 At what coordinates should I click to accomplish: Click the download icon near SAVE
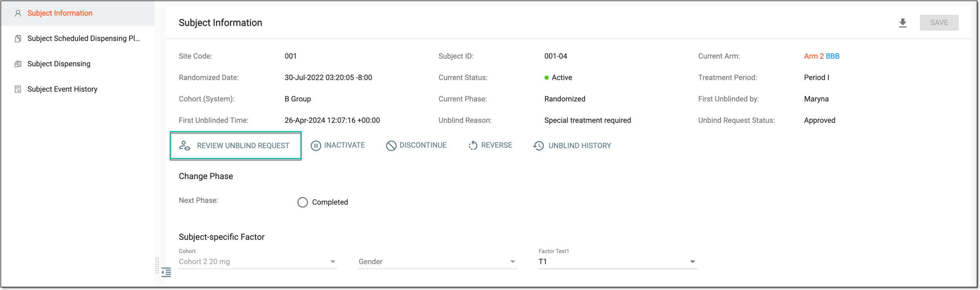(x=903, y=23)
